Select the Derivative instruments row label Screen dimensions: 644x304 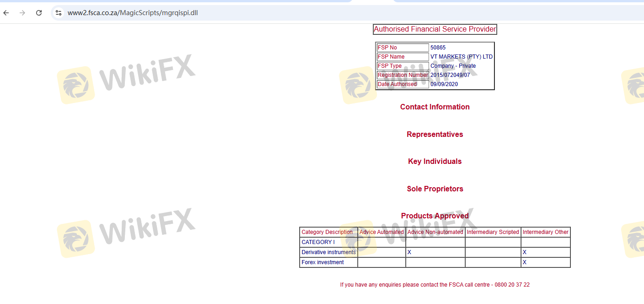(x=328, y=252)
